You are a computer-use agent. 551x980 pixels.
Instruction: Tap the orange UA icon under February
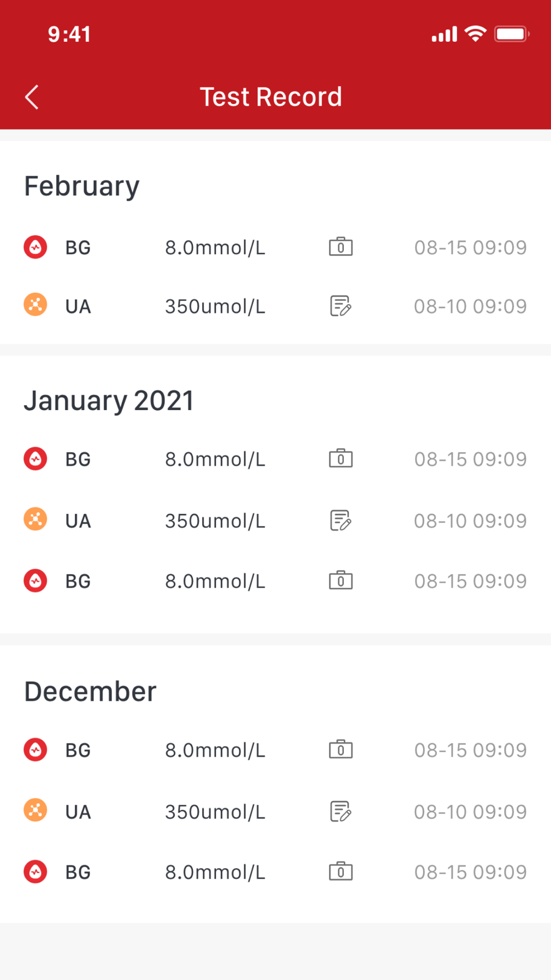pyautogui.click(x=35, y=305)
